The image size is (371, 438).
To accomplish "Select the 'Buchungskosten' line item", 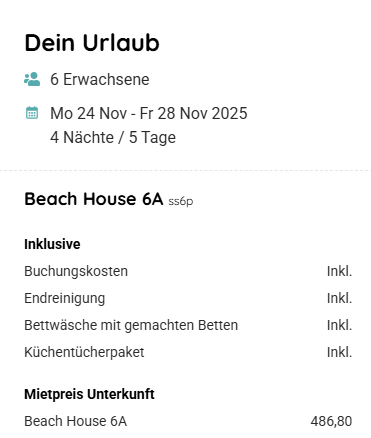I will coord(76,271).
